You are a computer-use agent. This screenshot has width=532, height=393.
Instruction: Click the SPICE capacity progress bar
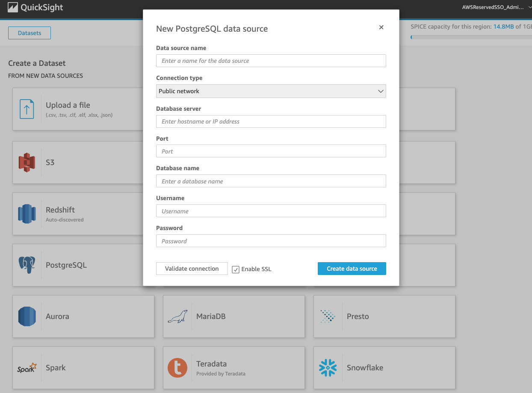470,37
